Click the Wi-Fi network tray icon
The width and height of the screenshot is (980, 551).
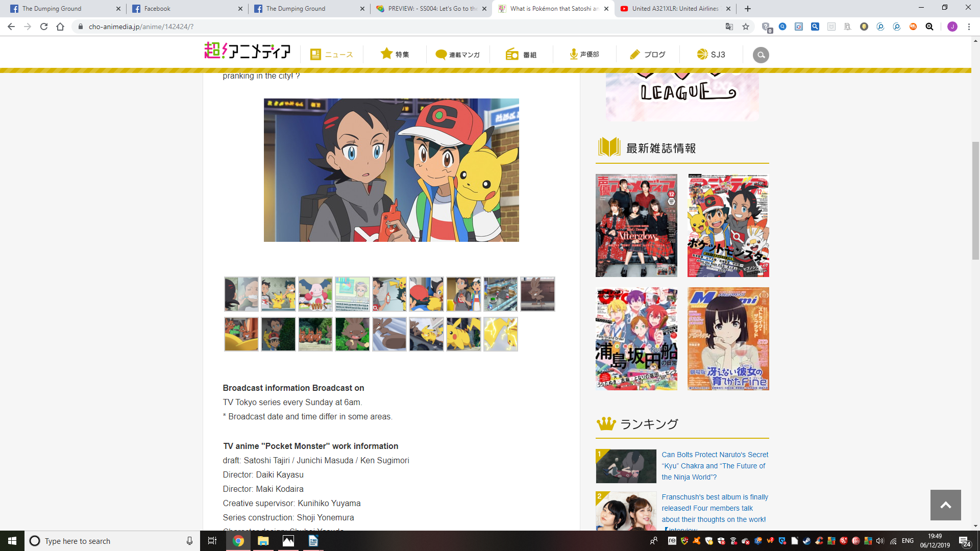point(893,541)
